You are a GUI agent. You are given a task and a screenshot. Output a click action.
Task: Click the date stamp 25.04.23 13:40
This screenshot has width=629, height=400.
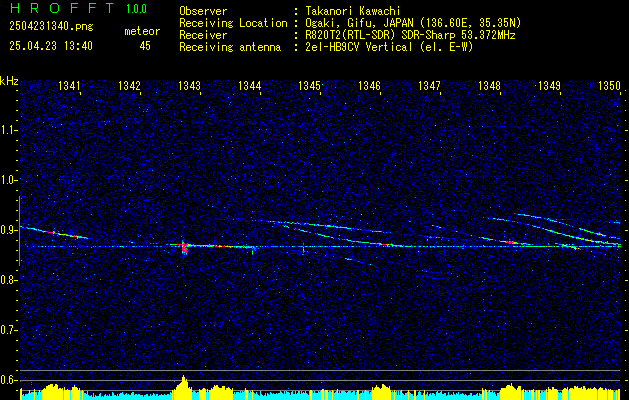pos(51,46)
